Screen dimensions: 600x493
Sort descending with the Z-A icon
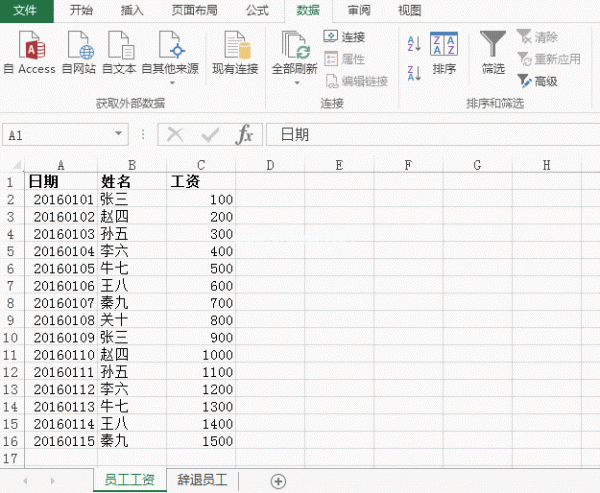(x=414, y=71)
